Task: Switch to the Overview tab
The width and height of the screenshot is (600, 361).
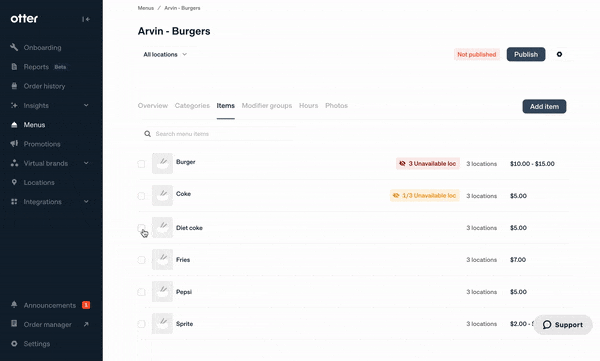Action: point(153,106)
